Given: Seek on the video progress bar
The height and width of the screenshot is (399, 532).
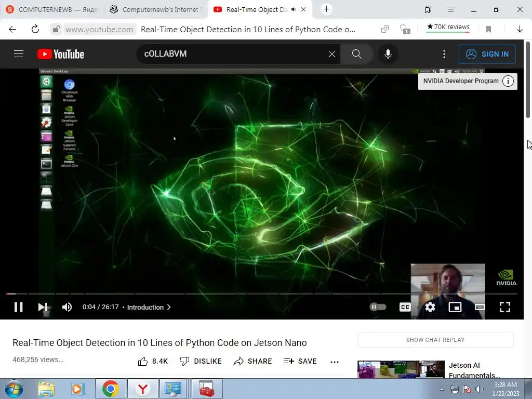Looking at the screenshot, I should (x=261, y=294).
